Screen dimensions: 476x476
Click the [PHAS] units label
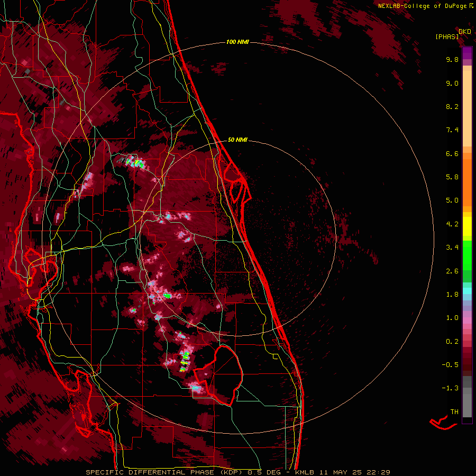[x=447, y=36]
